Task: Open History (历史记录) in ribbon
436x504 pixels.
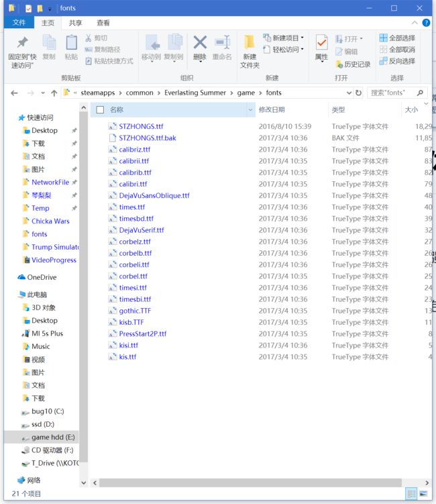Action: click(353, 64)
